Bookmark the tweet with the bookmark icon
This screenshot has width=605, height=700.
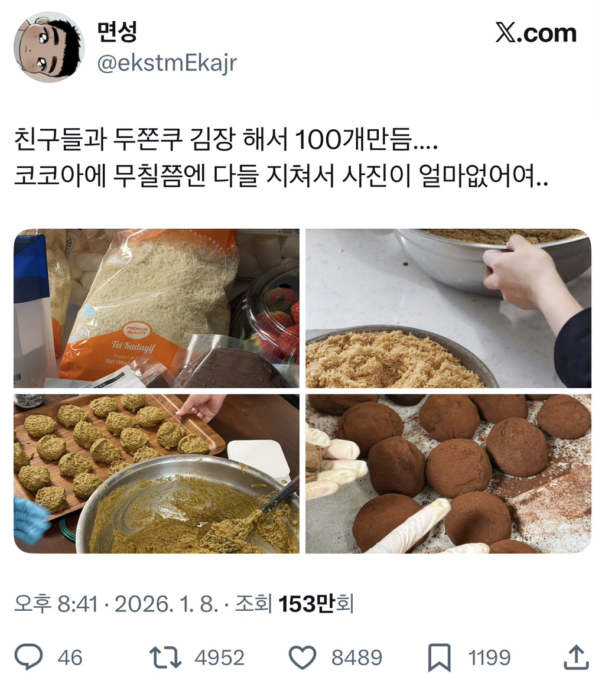click(440, 657)
